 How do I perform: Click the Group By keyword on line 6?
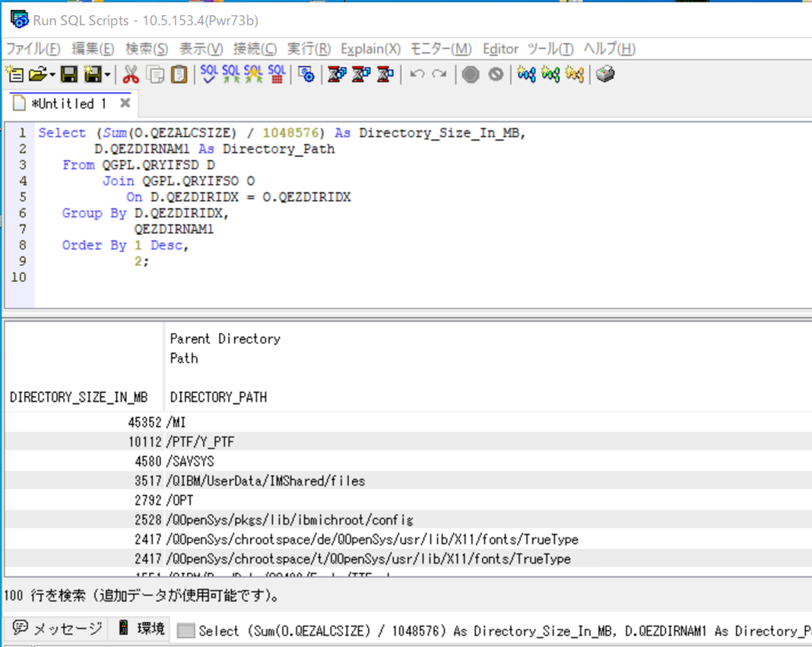click(94, 214)
